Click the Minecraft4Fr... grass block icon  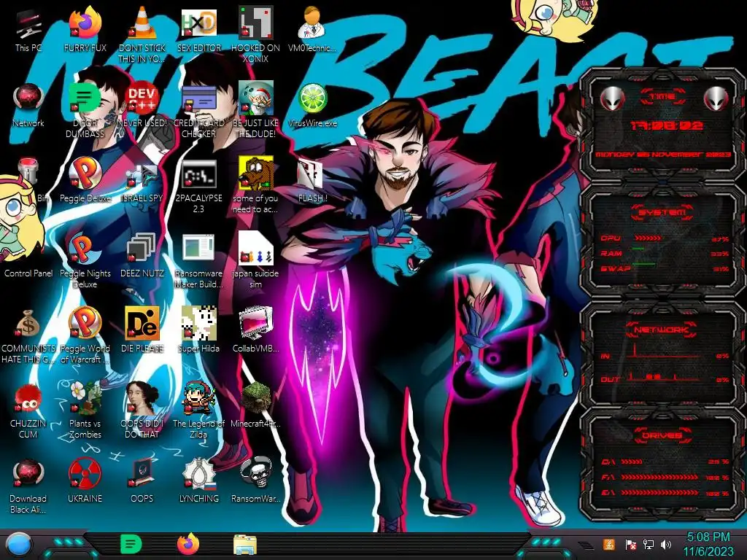(255, 398)
